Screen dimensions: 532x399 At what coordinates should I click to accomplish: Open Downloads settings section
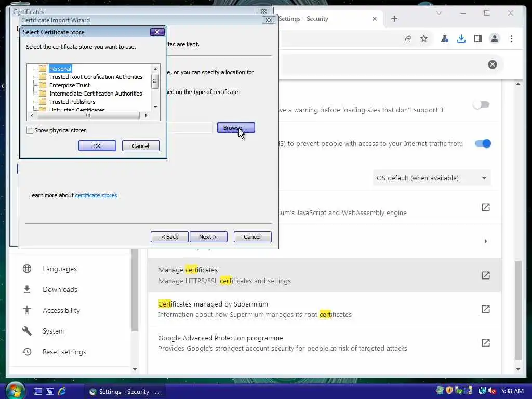coord(60,289)
